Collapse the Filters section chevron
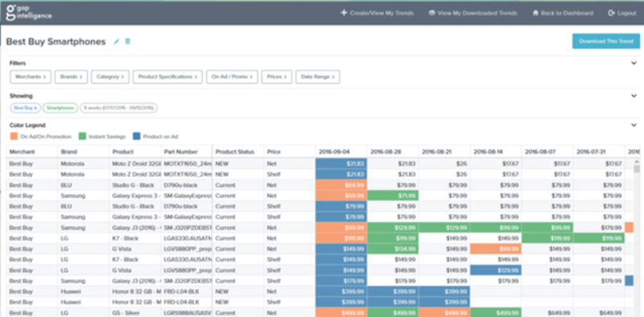The image size is (644, 317). [634, 64]
